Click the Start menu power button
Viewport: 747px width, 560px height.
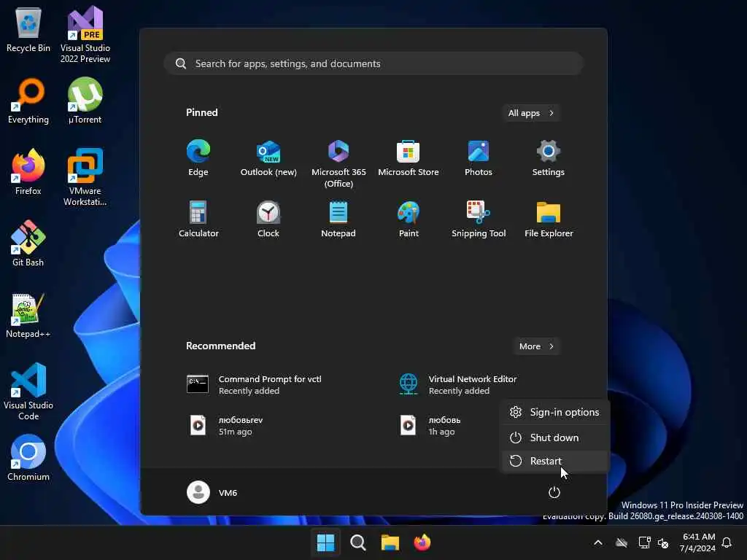pyautogui.click(x=554, y=492)
